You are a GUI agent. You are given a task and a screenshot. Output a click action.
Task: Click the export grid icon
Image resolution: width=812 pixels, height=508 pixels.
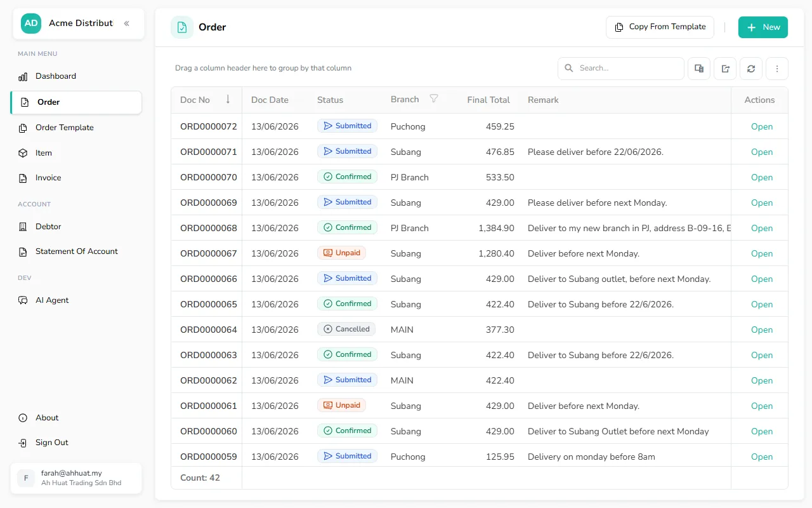click(725, 69)
